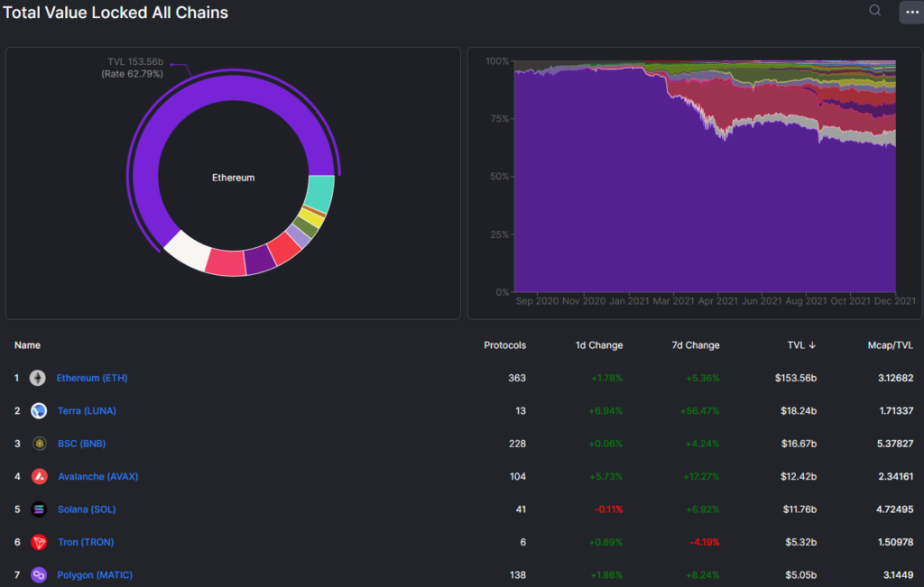
Task: Click the purple area in the stacked chart
Action: (x=632, y=207)
